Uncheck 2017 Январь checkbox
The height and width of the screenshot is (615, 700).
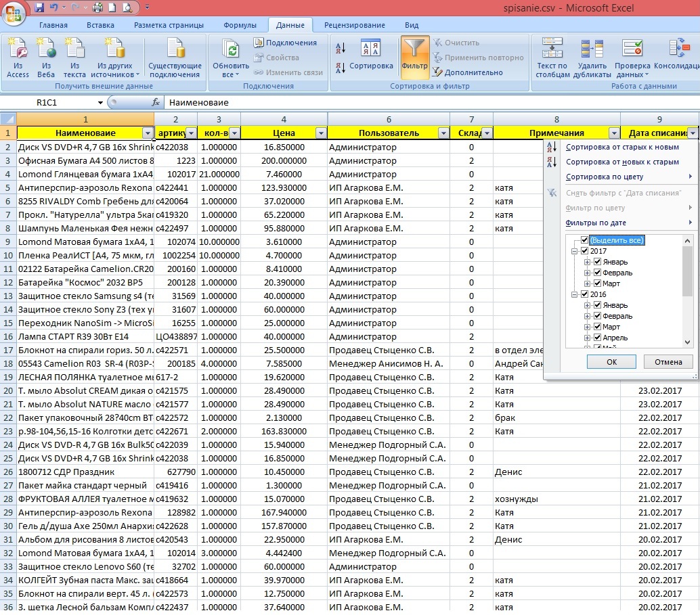click(x=597, y=262)
